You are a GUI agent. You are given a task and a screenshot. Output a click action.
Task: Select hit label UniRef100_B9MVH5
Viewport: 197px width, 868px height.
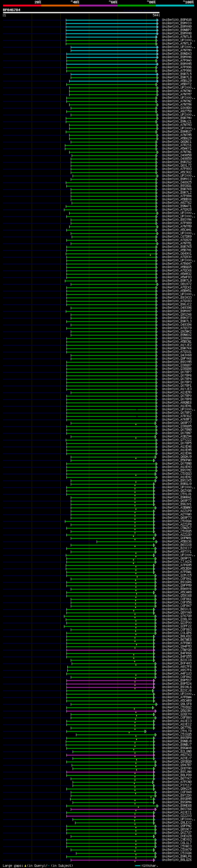[177, 64]
